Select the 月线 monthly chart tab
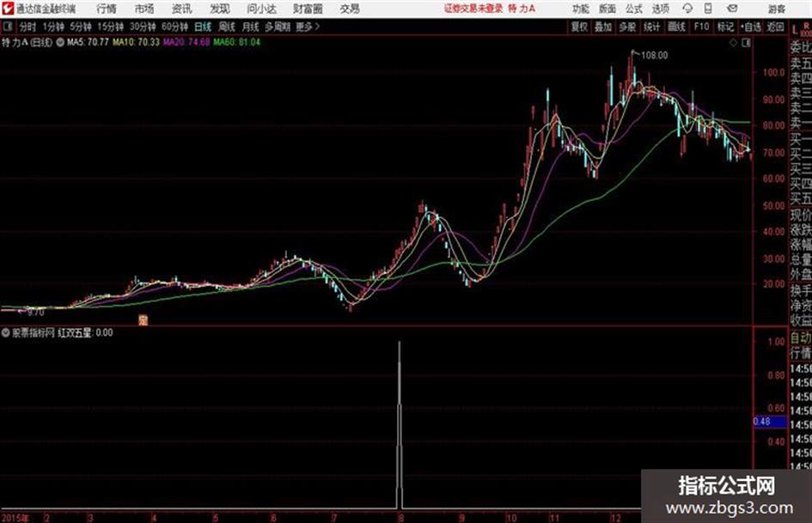This screenshot has height=523, width=812. 251,27
